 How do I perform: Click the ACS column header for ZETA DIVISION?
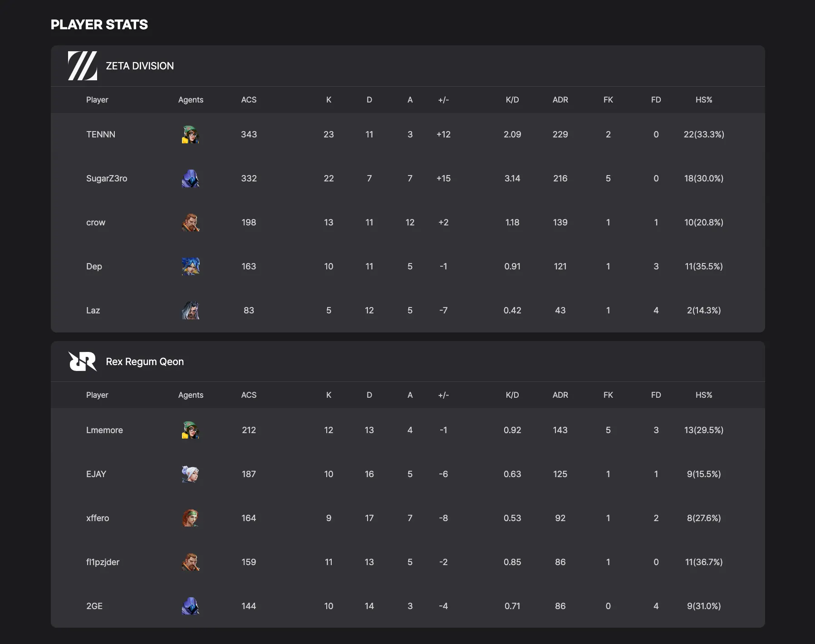coord(249,100)
